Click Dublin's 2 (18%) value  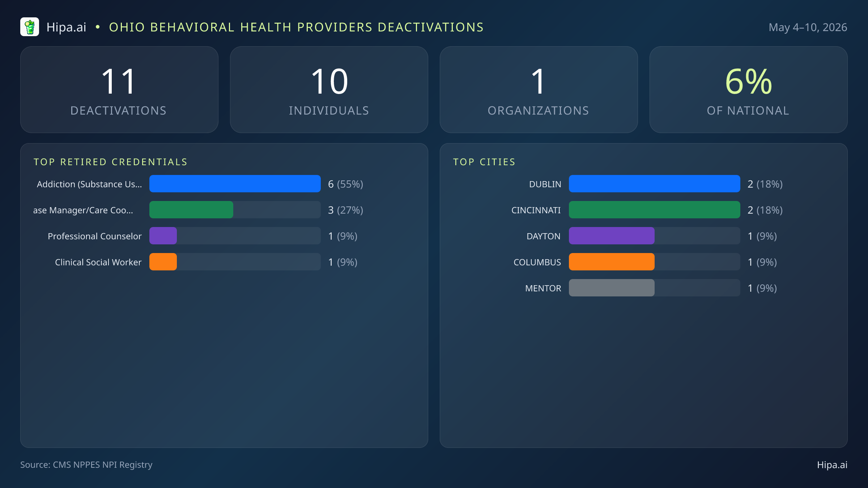765,184
